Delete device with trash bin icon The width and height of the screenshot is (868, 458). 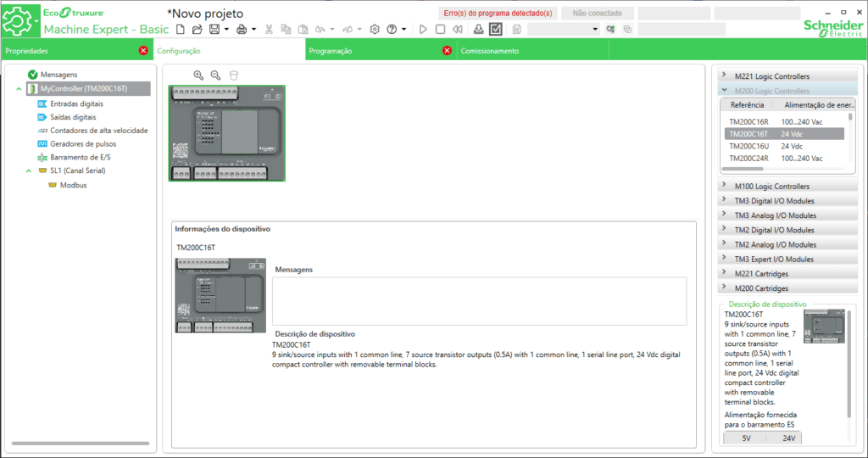pos(234,75)
